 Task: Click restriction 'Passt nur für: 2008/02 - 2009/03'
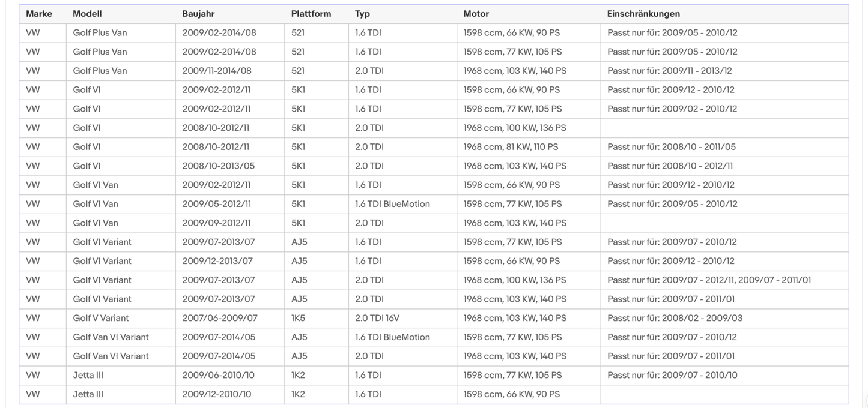click(x=675, y=318)
